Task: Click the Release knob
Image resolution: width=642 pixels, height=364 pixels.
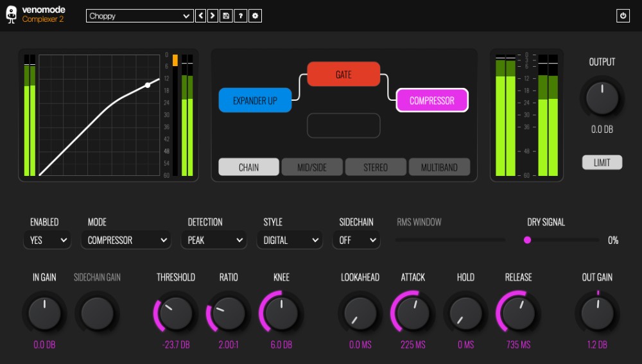Action: click(x=518, y=313)
